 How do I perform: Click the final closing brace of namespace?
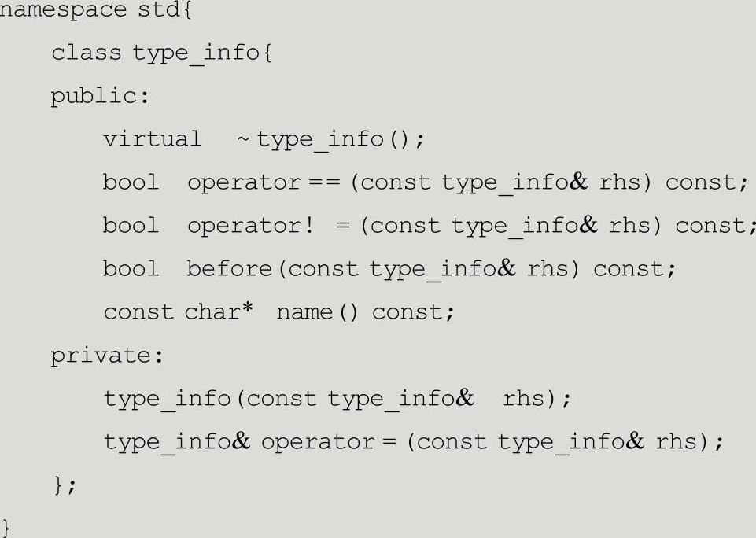click(6, 528)
